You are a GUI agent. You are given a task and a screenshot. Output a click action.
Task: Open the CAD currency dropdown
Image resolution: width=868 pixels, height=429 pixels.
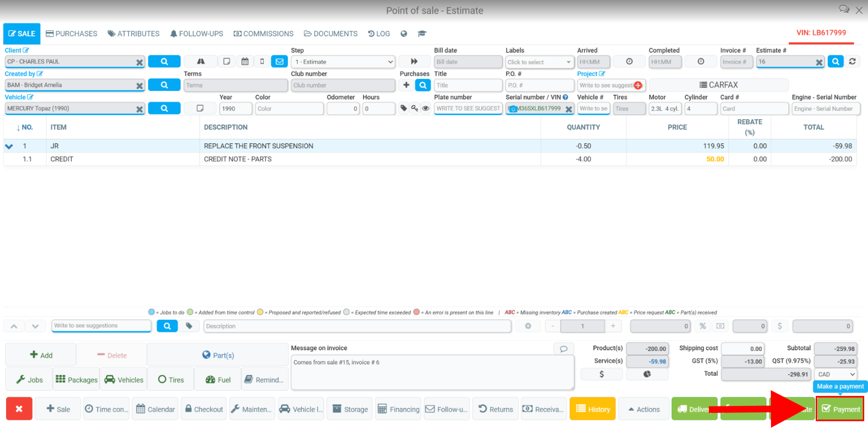coord(836,374)
